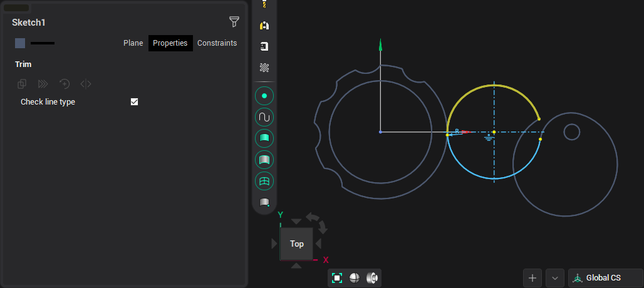The image size is (644, 288).
Task: Expand the chevron dropdown beside Global CS
Action: (x=555, y=278)
